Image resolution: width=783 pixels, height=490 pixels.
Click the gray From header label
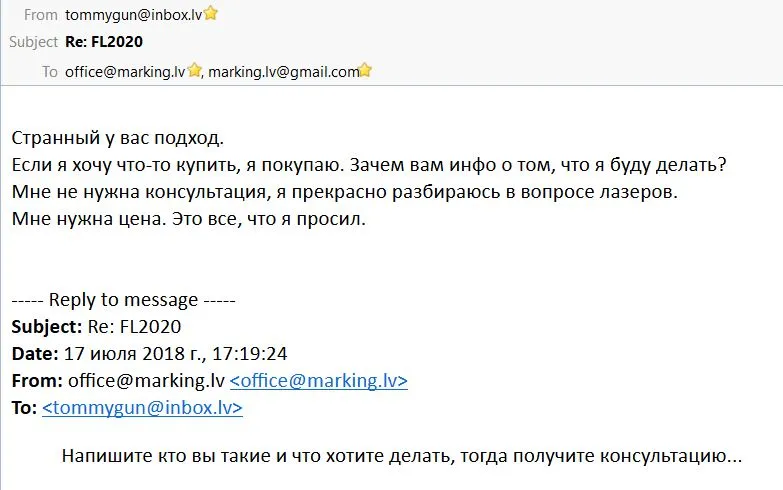(40, 15)
